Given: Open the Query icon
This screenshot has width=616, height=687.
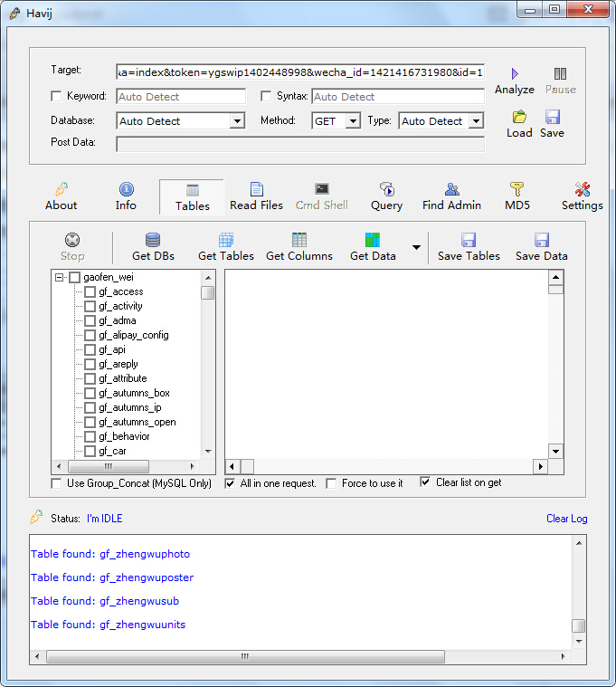Looking at the screenshot, I should tap(386, 189).
